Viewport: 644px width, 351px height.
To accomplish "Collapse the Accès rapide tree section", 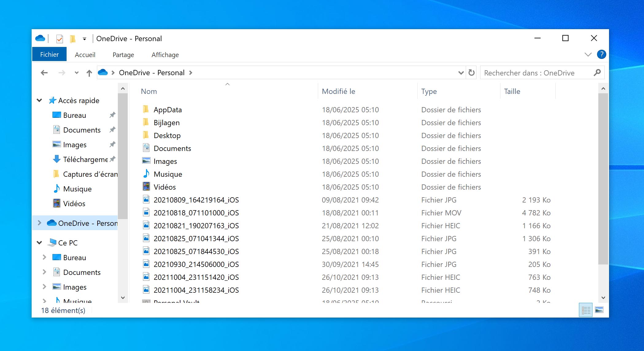I will click(x=39, y=100).
